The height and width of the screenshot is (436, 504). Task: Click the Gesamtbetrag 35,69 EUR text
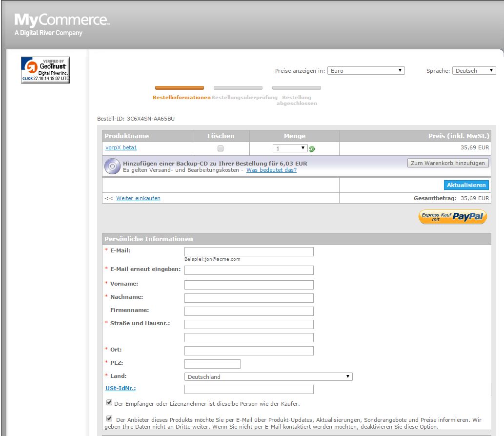point(451,198)
